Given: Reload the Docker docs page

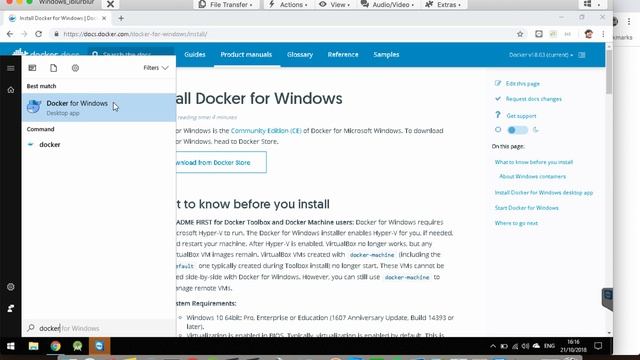Looking at the screenshot, I should [x=38, y=34].
